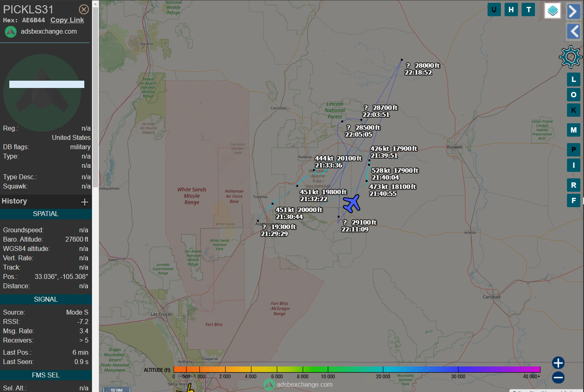Click the White Sands Missile Range map label
The width and height of the screenshot is (584, 392).
point(192,196)
